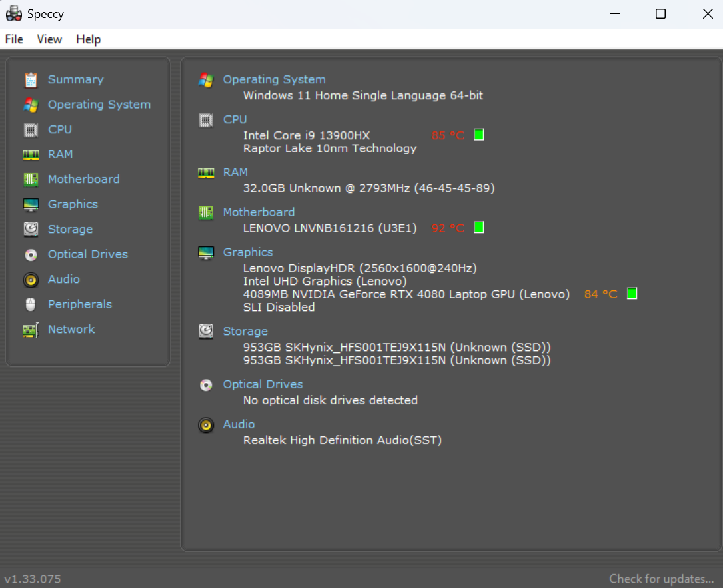The height and width of the screenshot is (588, 723).
Task: Open the Help menu
Action: (89, 39)
